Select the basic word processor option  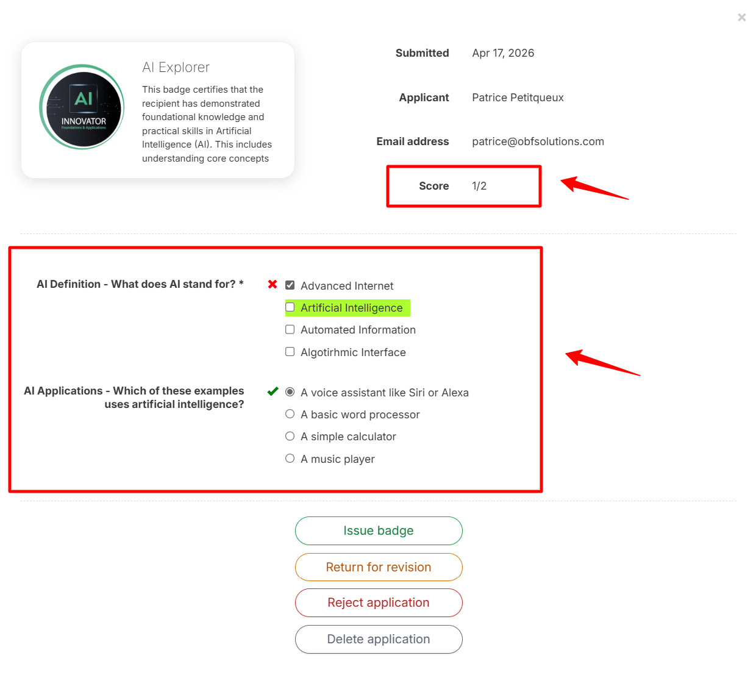(x=290, y=414)
